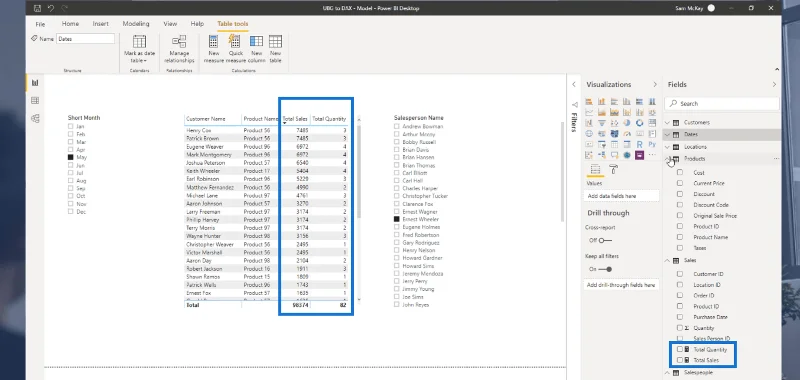Check Jan in Short Month slicer
800x380 pixels.
tap(70, 126)
